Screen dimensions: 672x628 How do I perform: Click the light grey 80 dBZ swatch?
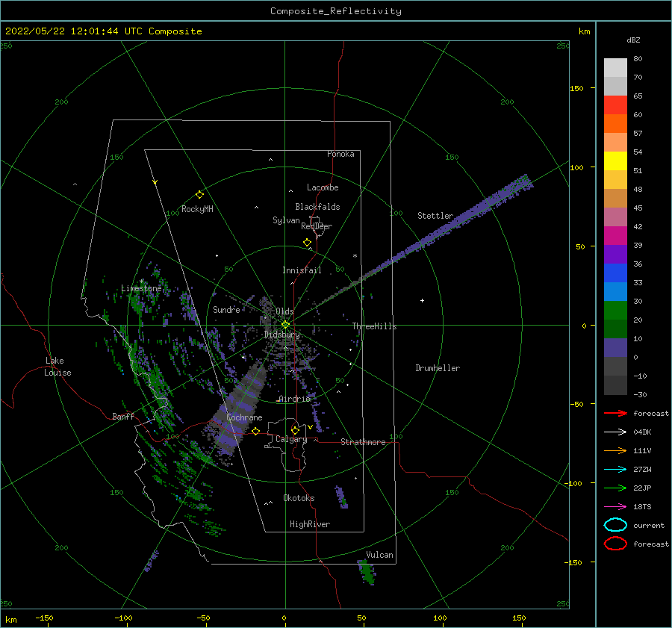(x=615, y=68)
